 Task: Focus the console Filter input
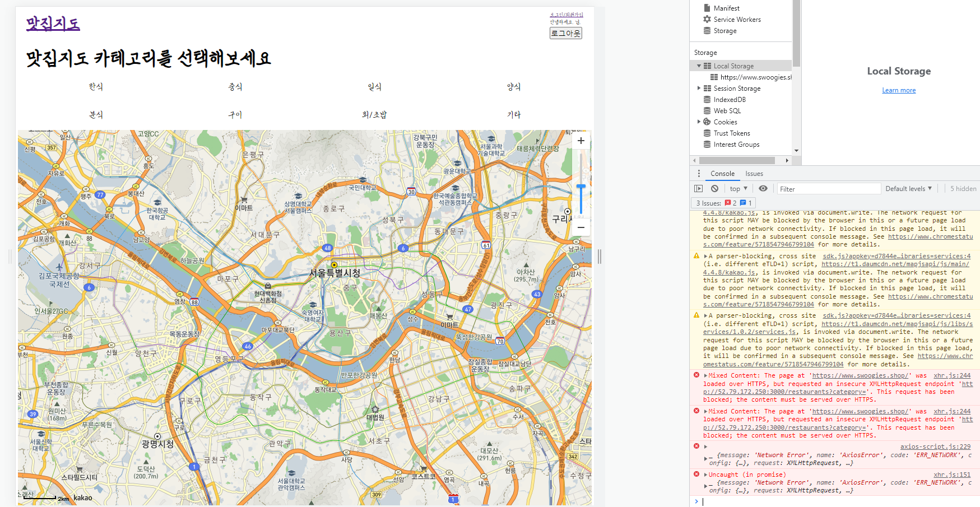(x=829, y=189)
